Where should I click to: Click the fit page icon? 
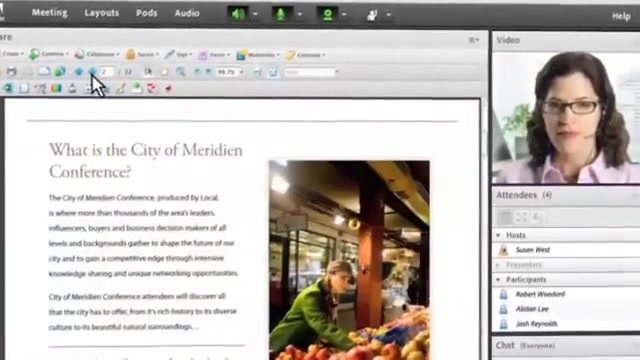(x=273, y=72)
